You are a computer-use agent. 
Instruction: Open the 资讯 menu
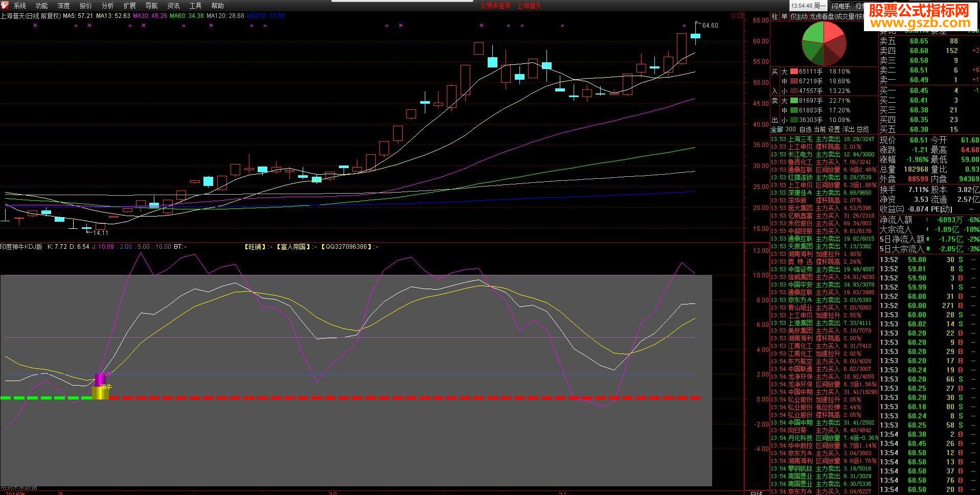click(x=173, y=6)
